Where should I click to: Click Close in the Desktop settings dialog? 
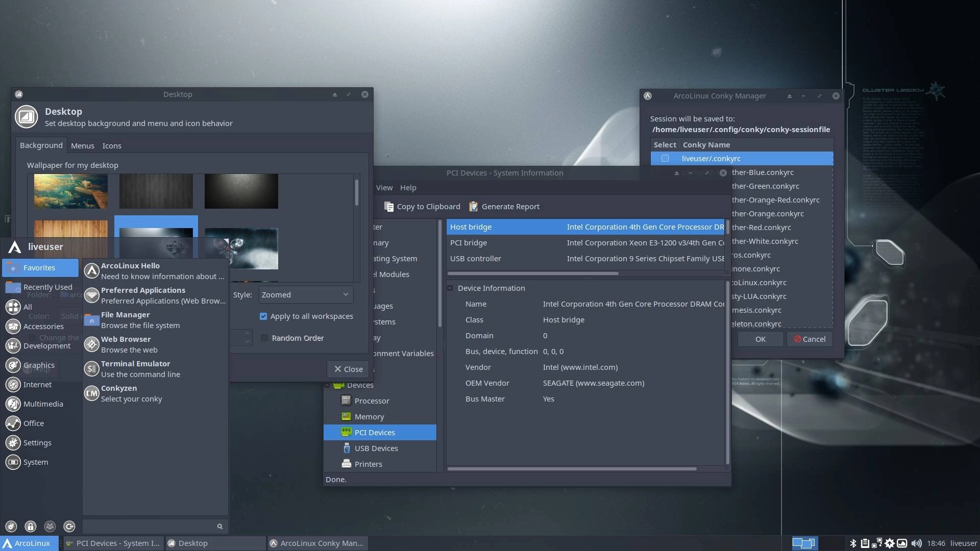348,369
